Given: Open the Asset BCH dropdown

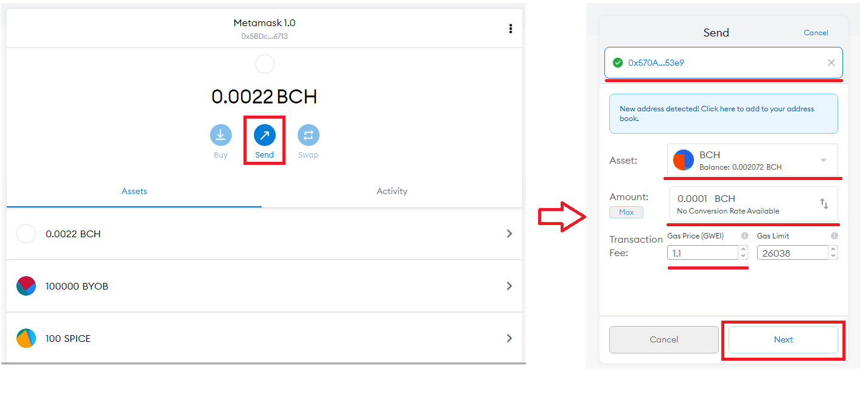Looking at the screenshot, I should point(752,160).
